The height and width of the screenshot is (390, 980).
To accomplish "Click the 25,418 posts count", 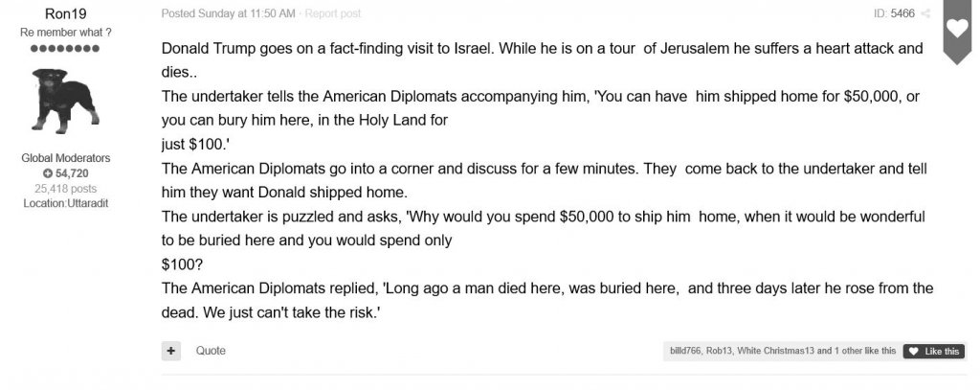I will pyautogui.click(x=66, y=188).
